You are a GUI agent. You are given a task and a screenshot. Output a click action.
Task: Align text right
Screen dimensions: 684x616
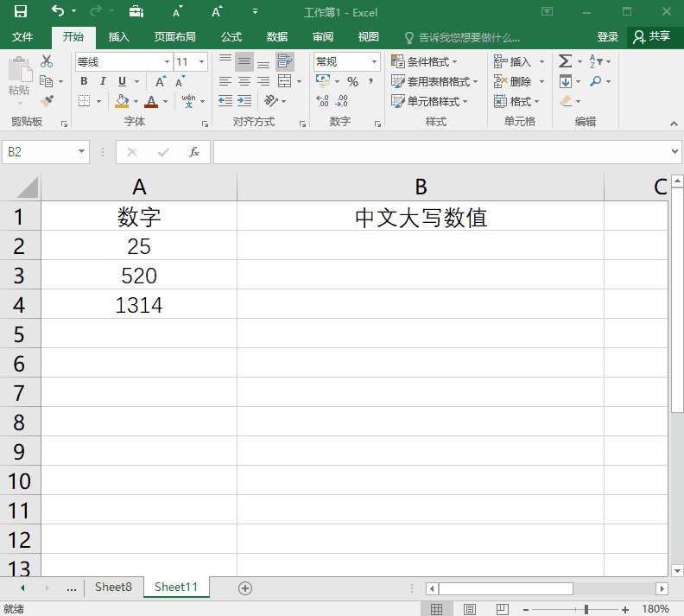point(263,81)
